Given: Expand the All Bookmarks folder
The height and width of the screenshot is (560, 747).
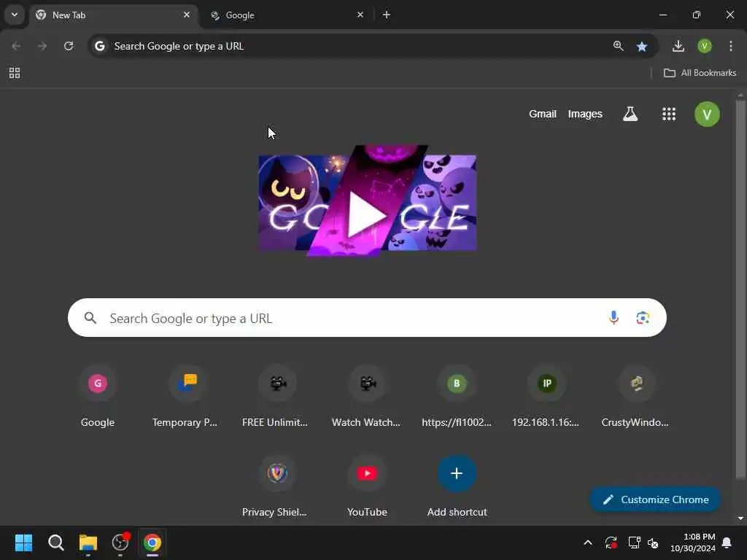Looking at the screenshot, I should (x=700, y=73).
